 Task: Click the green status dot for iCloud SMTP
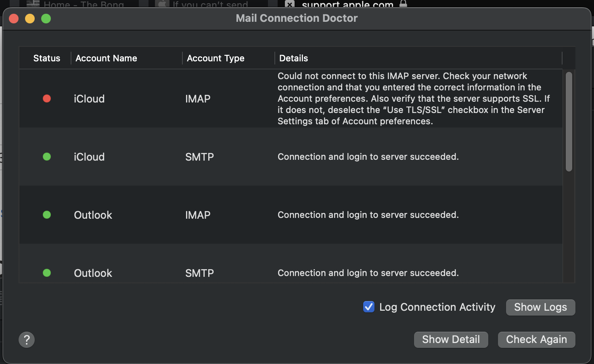point(47,157)
